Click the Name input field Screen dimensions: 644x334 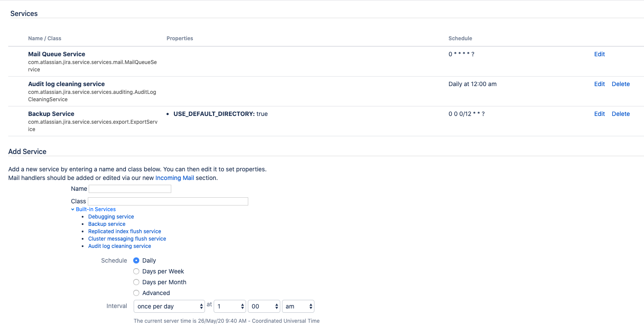130,189
